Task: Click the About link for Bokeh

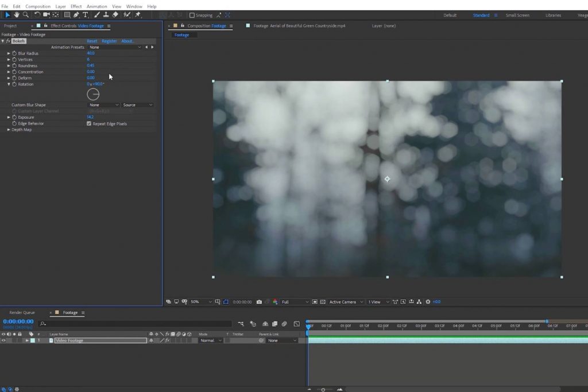Action: click(x=127, y=41)
